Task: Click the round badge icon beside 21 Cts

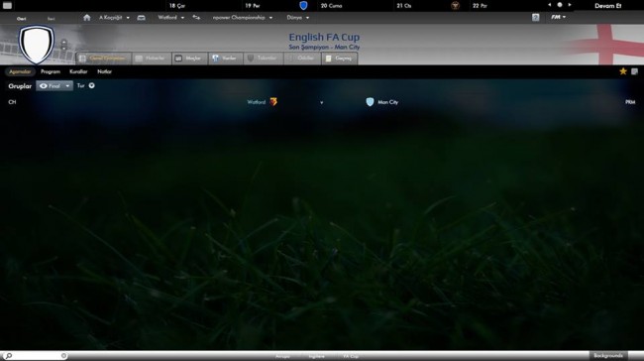Action: (x=455, y=5)
